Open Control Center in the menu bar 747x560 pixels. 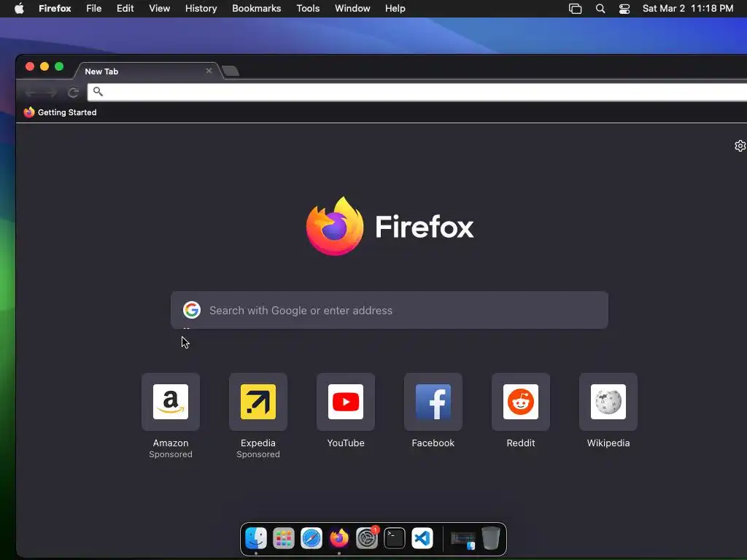point(624,9)
